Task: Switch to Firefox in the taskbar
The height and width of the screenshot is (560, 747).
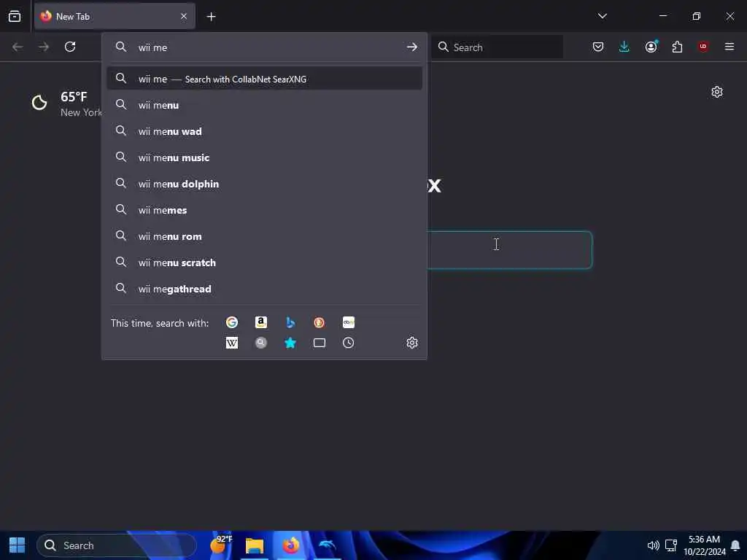Action: [290, 545]
